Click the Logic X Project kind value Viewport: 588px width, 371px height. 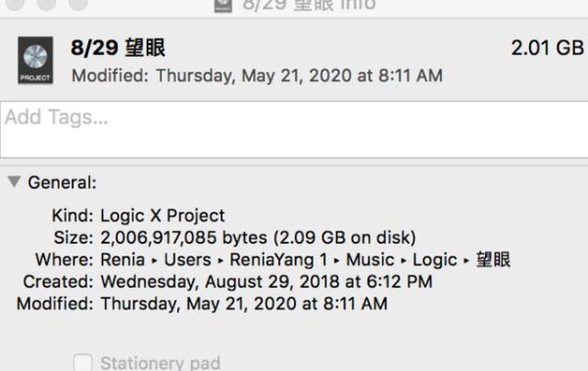point(163,216)
